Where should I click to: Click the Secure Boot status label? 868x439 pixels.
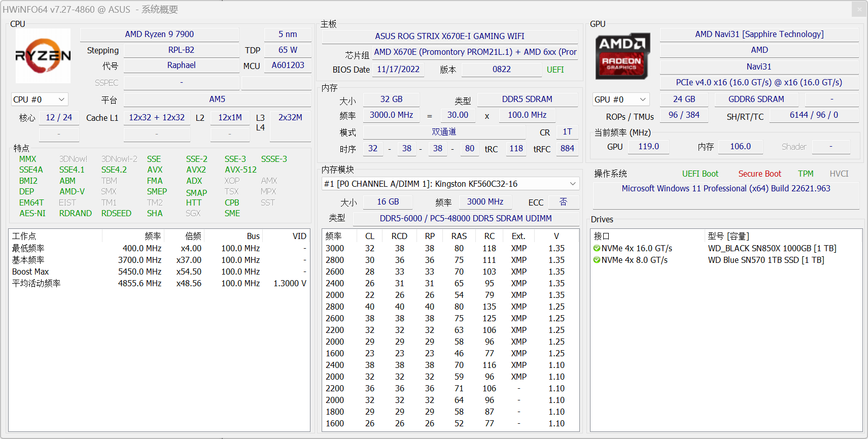click(759, 174)
